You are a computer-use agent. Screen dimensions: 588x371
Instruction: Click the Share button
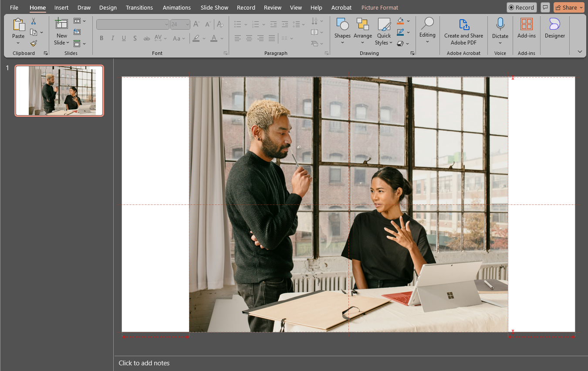[x=569, y=7]
